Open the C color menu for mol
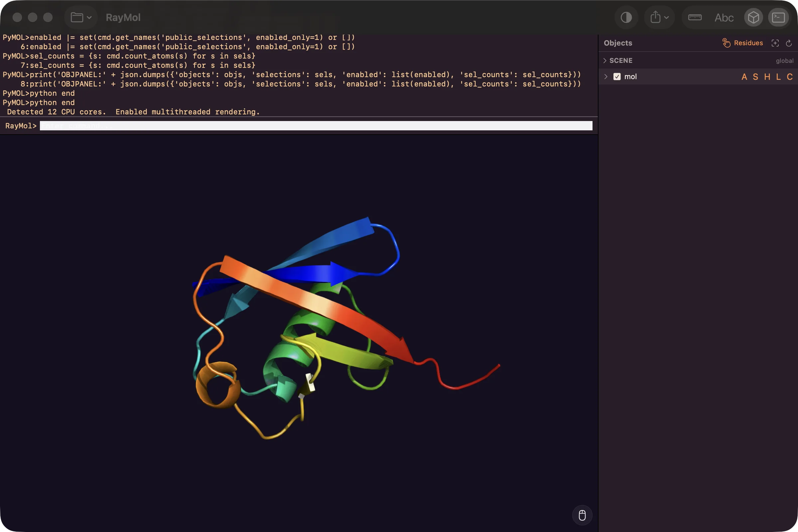The image size is (798, 532). pyautogui.click(x=789, y=77)
